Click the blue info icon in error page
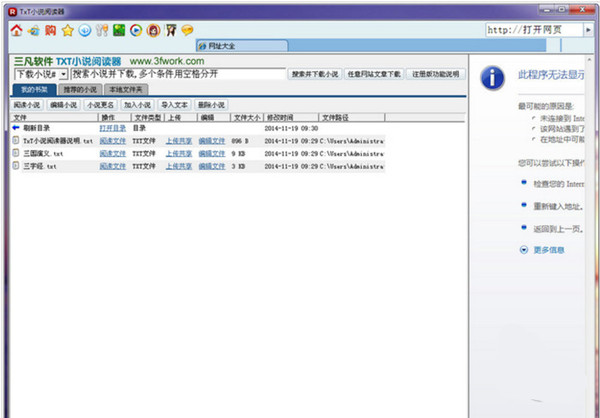 [x=491, y=75]
